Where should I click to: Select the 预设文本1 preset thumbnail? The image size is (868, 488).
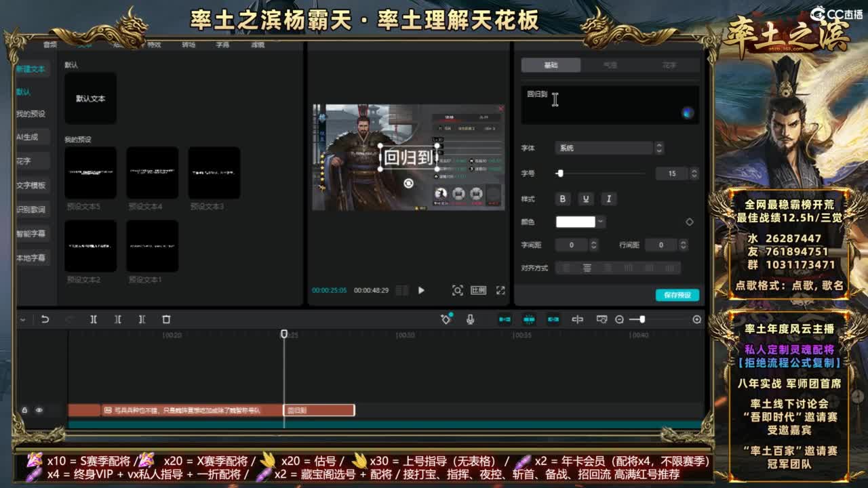(x=152, y=246)
